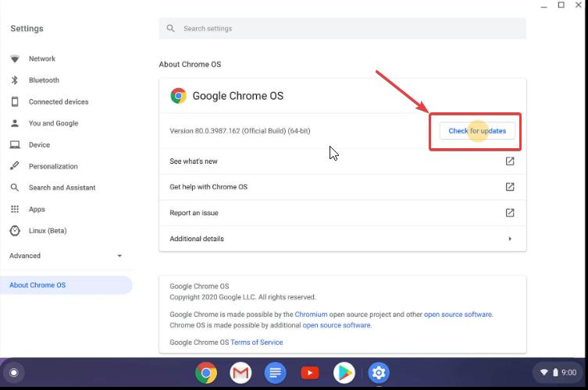Open Google Docs from the shelf
Screen dimensions: 588x390
coord(275,373)
